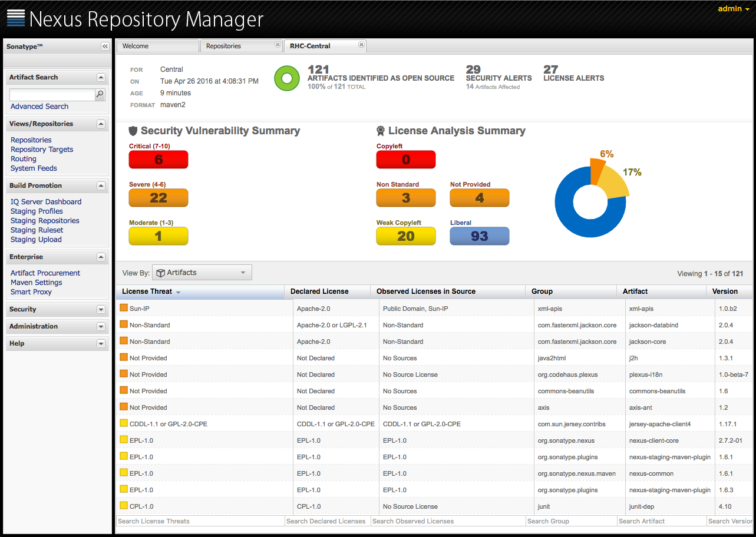This screenshot has width=756, height=537.
Task: Open Repository Targets link
Action: tap(42, 150)
